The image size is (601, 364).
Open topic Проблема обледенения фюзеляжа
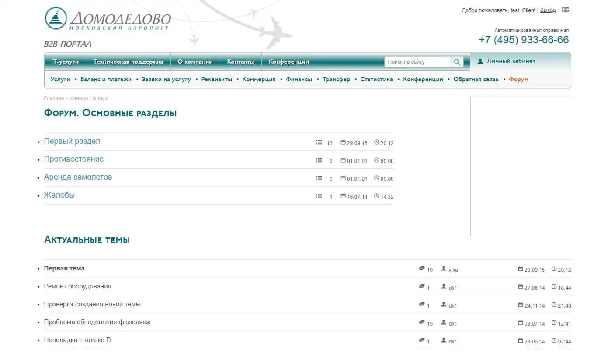(x=97, y=322)
